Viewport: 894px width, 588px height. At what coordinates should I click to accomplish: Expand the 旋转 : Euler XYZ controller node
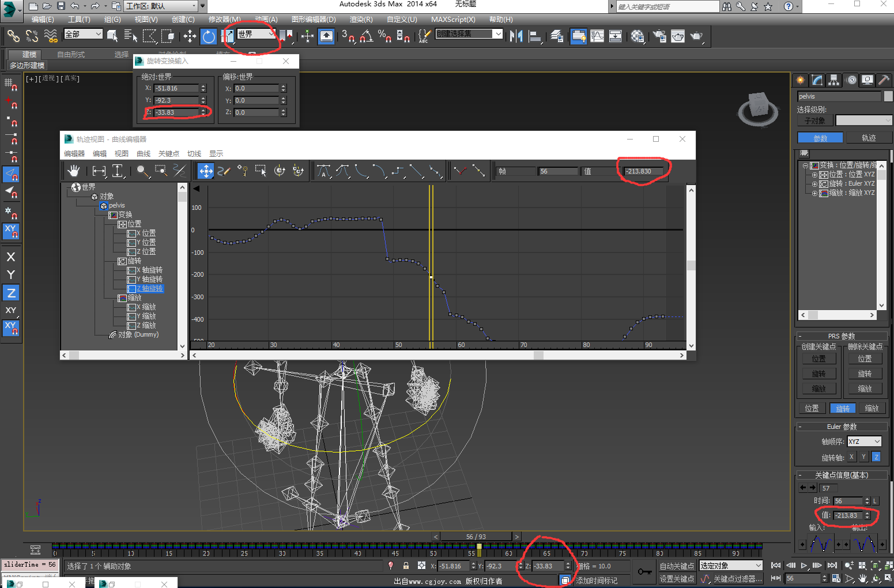pos(814,184)
